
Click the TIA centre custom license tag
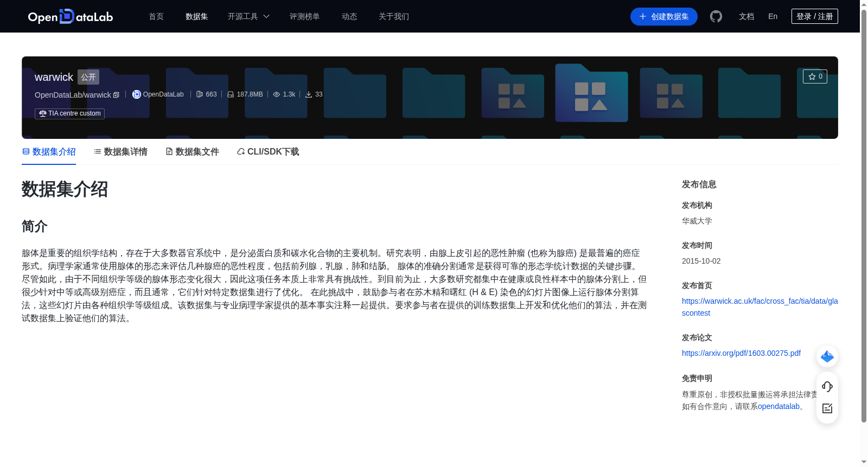click(69, 113)
